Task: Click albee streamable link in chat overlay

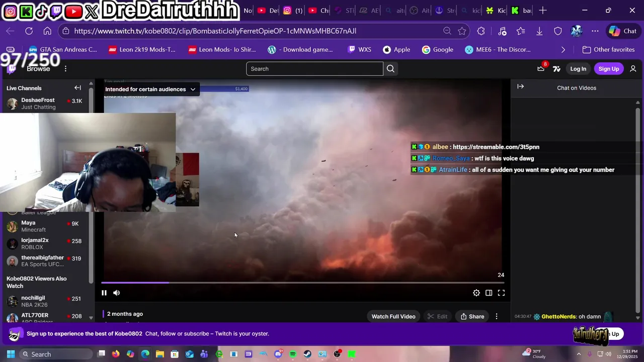Action: pos(496,147)
